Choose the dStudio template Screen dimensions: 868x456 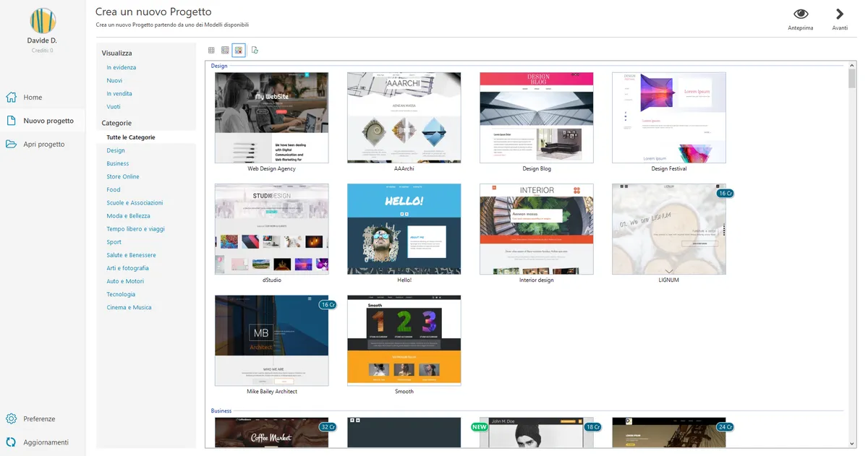[271, 229]
